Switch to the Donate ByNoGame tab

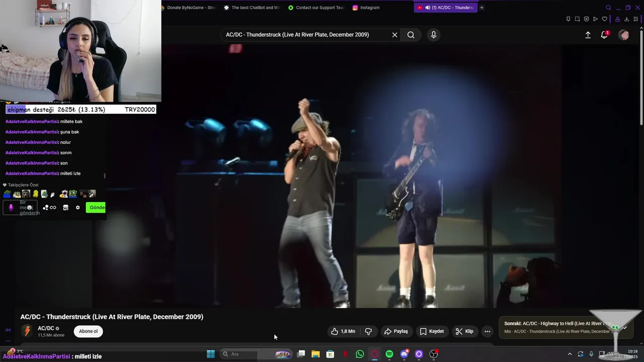coord(189,8)
